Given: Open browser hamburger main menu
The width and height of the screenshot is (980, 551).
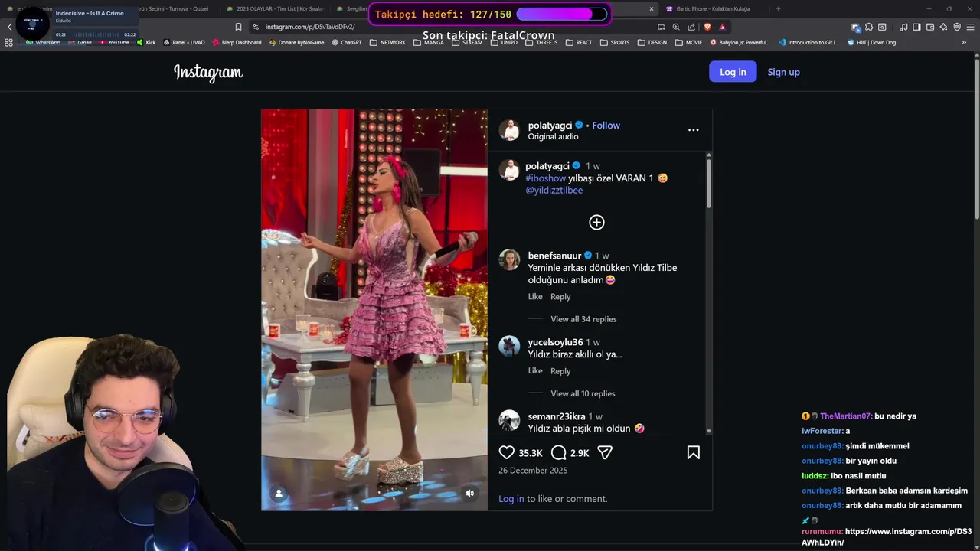Looking at the screenshot, I should [970, 27].
